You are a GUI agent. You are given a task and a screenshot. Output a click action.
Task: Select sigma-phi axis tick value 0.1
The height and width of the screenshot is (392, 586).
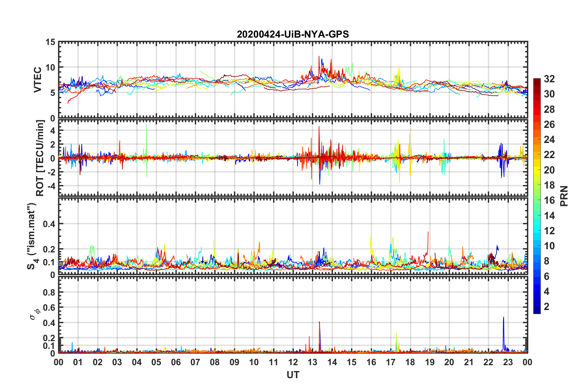coord(49,346)
